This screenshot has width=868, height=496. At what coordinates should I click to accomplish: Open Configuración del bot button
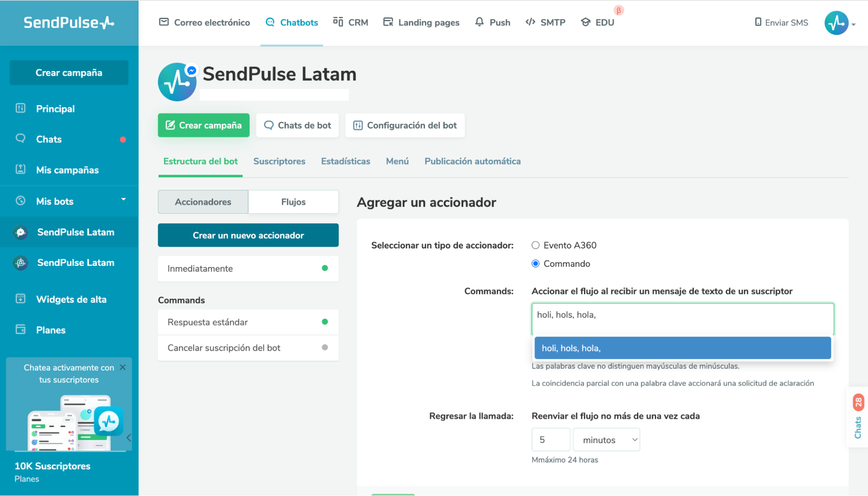coord(405,126)
